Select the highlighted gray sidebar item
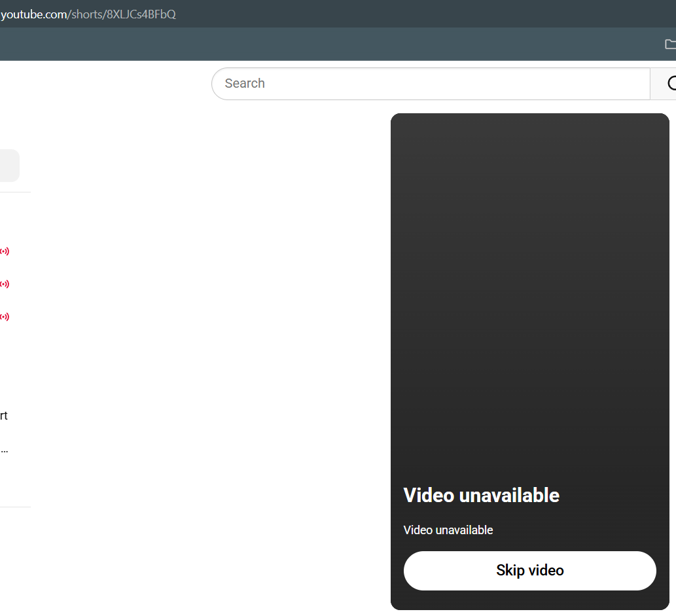The image size is (676, 616). [9, 166]
